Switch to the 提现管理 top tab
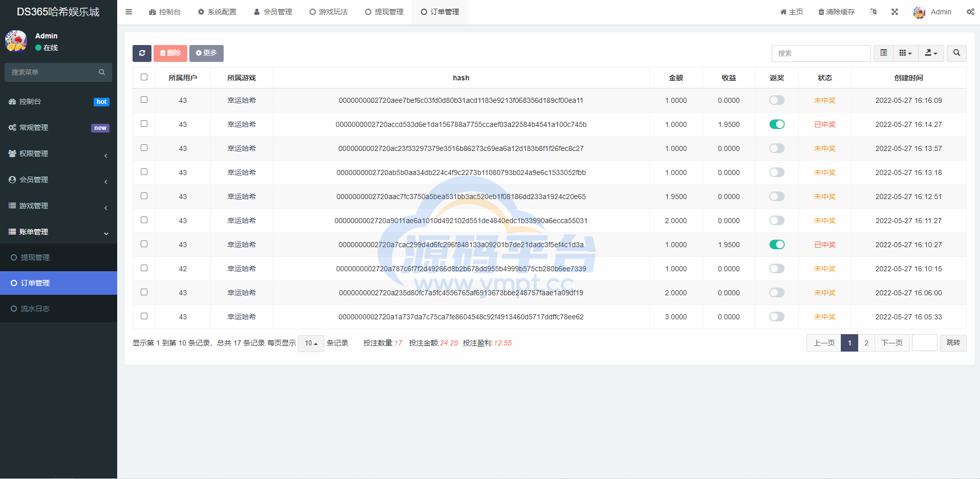The width and height of the screenshot is (980, 479). point(384,12)
